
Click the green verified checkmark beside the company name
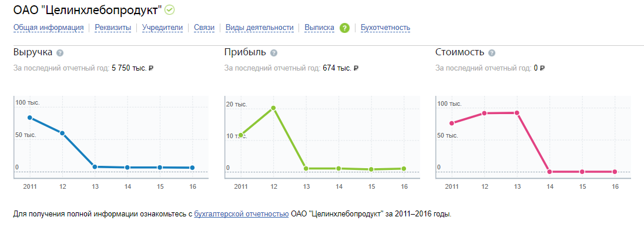(x=169, y=9)
